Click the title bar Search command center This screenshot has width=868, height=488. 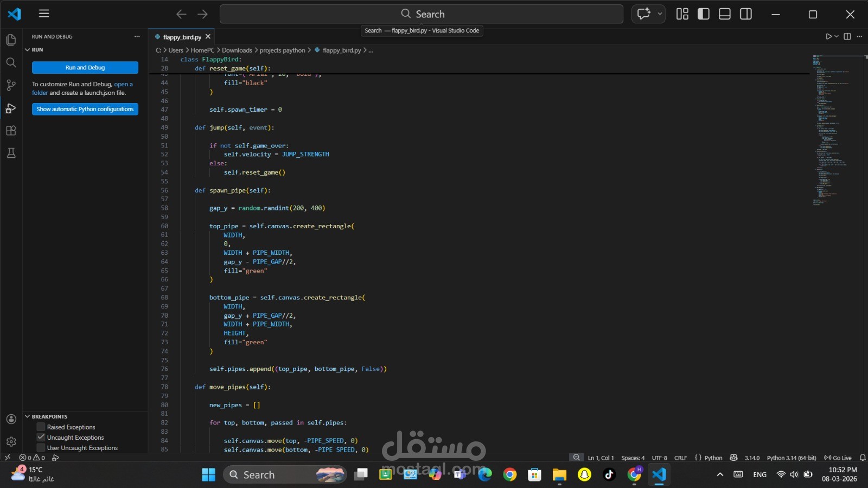pyautogui.click(x=421, y=14)
